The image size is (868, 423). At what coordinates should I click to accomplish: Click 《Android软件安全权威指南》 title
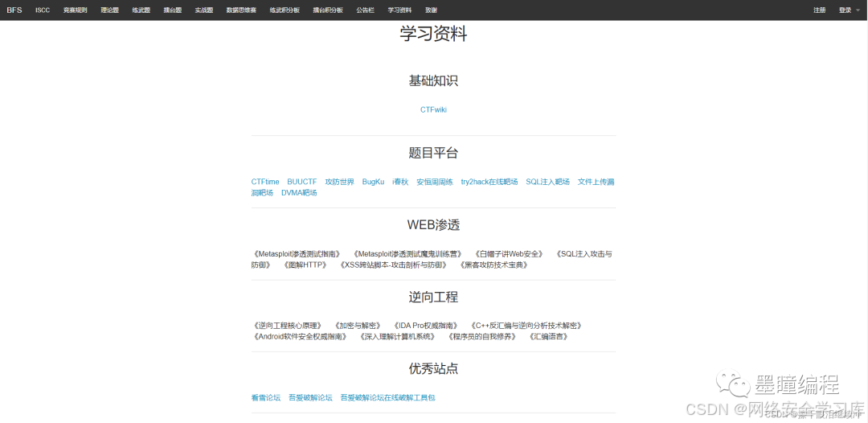coord(300,337)
